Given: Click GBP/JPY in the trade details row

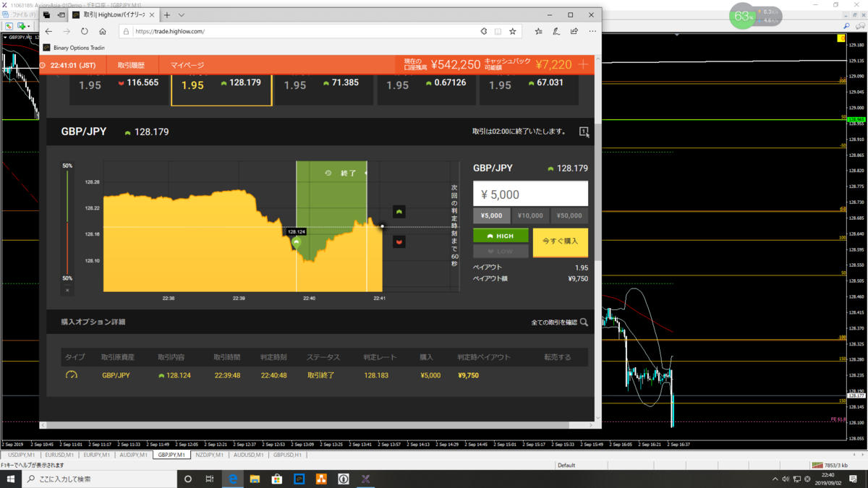Looking at the screenshot, I should tap(116, 375).
